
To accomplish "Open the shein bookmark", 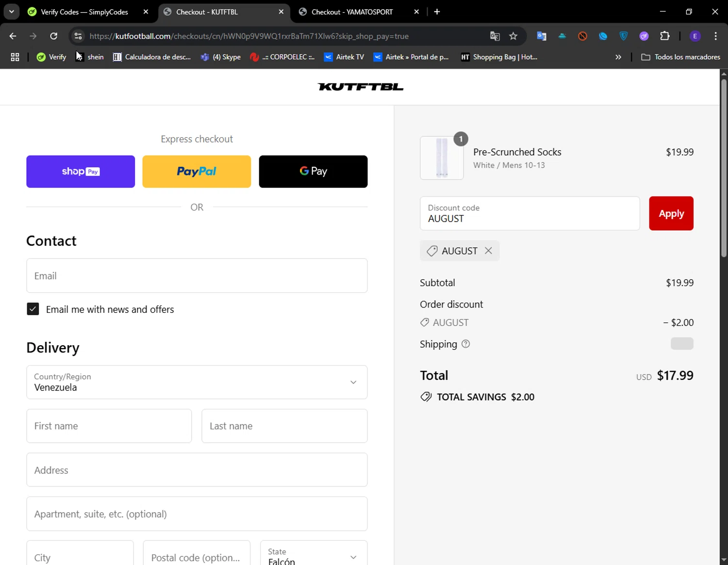I will tap(90, 57).
